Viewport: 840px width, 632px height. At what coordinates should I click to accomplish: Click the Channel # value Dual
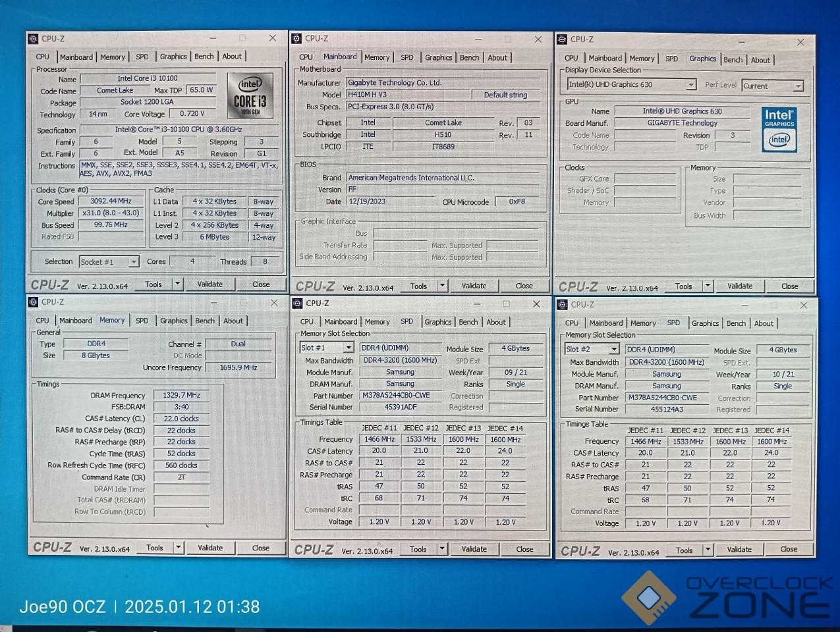click(238, 344)
